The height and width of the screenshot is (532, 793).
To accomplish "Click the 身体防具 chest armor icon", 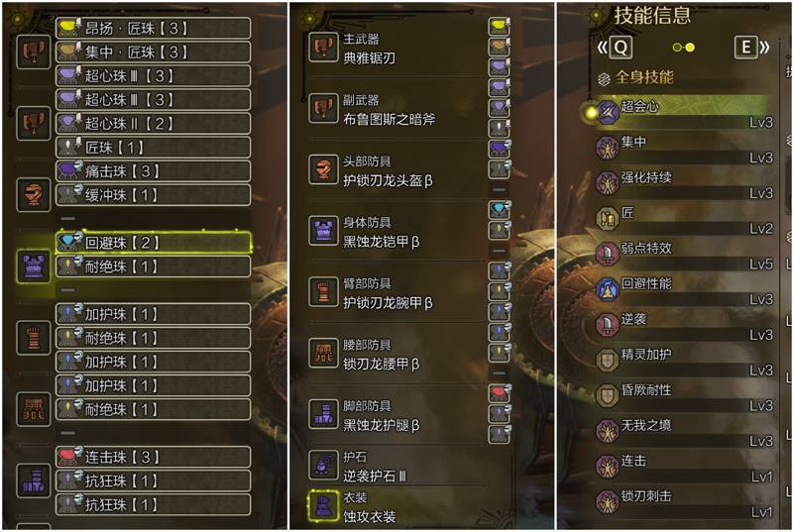I will pos(323,231).
